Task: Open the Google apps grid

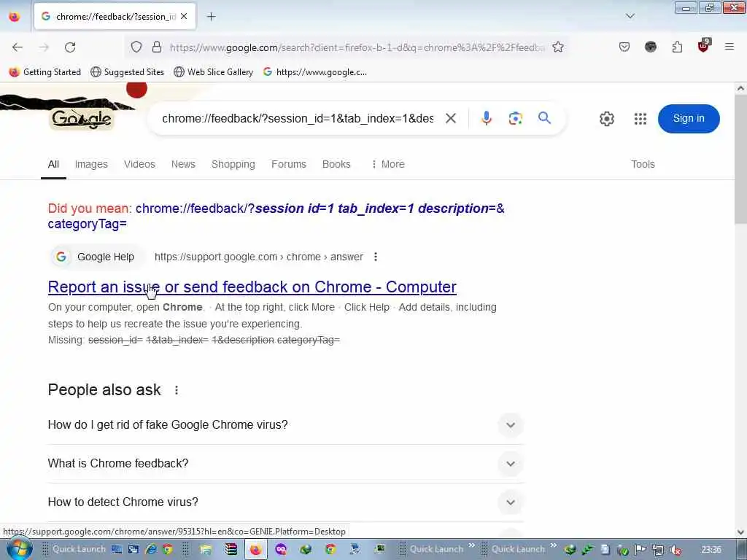Action: [x=640, y=119]
